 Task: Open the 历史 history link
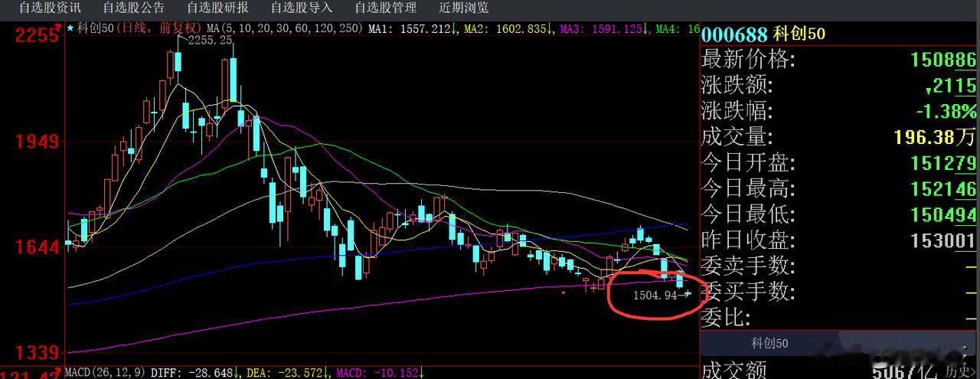(x=961, y=371)
